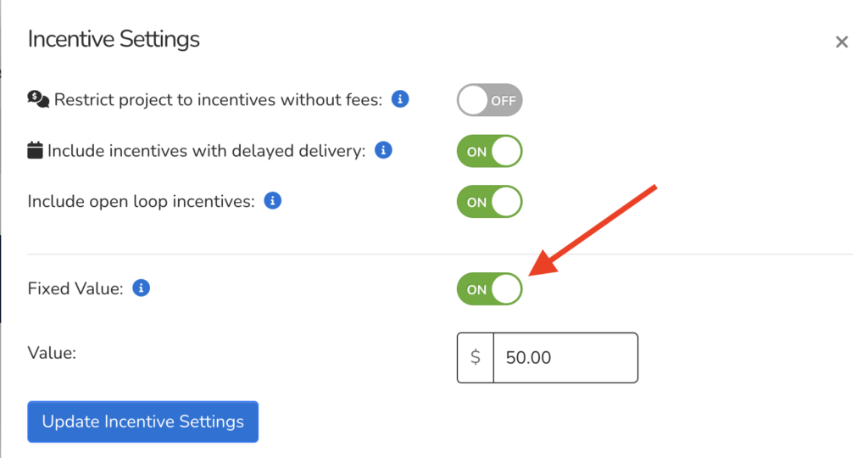Disable the open loop incentives toggle
The image size is (868, 458).
point(489,202)
